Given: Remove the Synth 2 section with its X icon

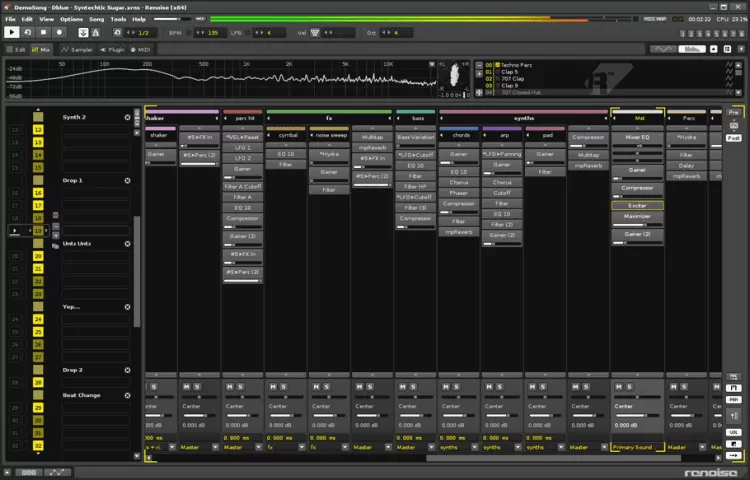Looking at the screenshot, I should [127, 117].
